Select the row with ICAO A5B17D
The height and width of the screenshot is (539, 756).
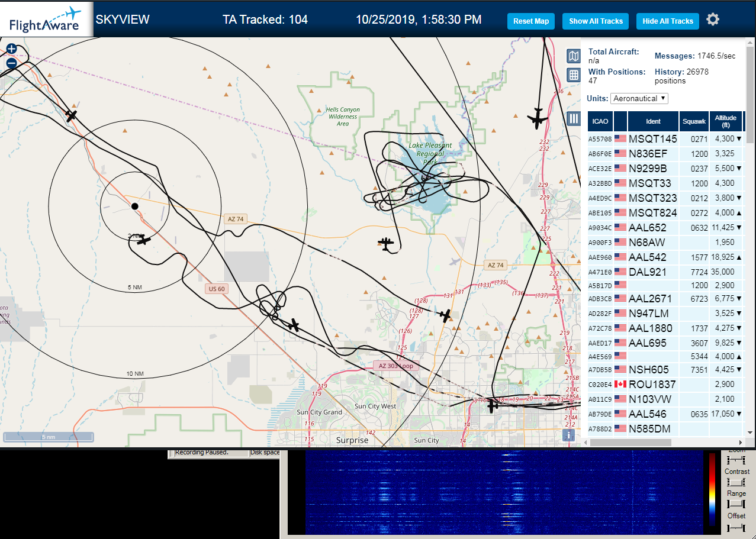click(x=665, y=285)
